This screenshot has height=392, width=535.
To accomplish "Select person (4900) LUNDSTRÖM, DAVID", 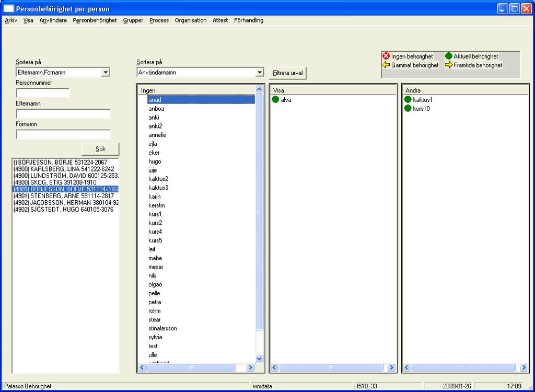I will (x=65, y=176).
